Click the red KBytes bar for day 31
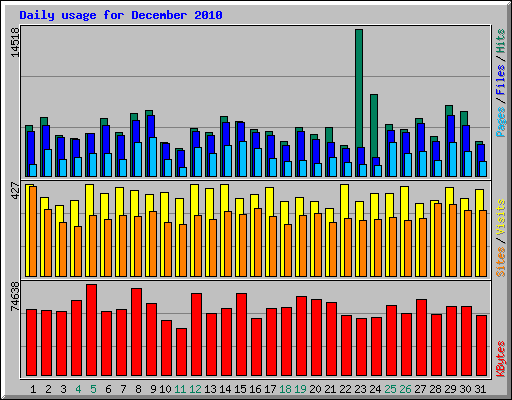 482,346
